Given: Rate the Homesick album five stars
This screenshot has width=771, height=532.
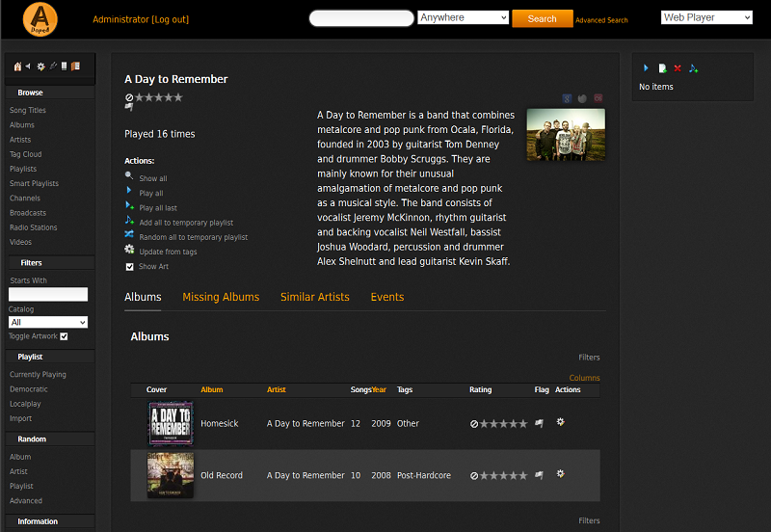Looking at the screenshot, I should pos(523,423).
